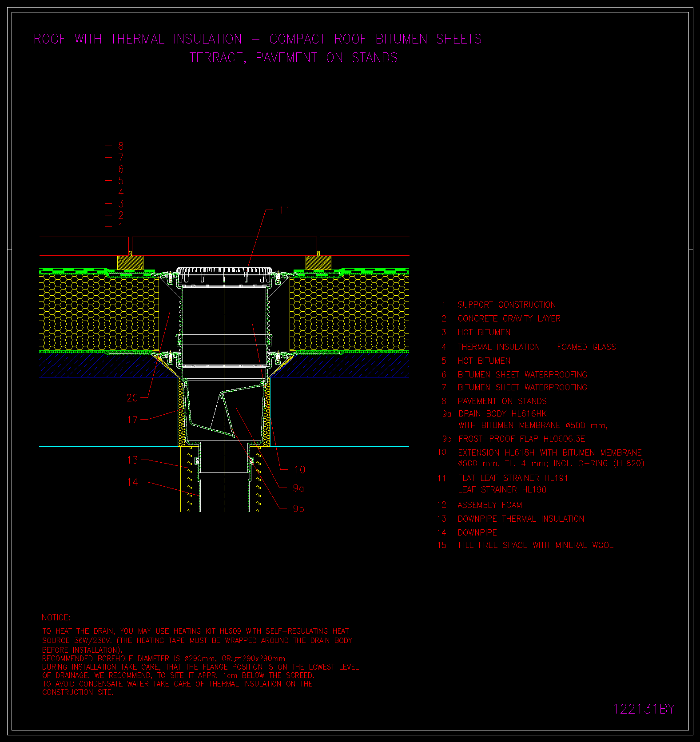Image resolution: width=700 pixels, height=742 pixels.
Task: Select legend text 'SUPPORT CONSTRUCTION'
Action: [507, 305]
